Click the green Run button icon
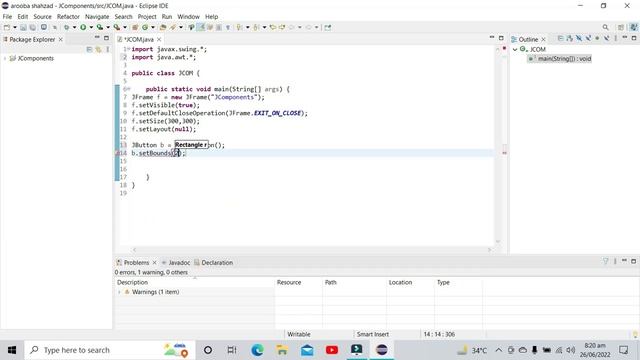The height and width of the screenshot is (360, 640). click(83, 27)
